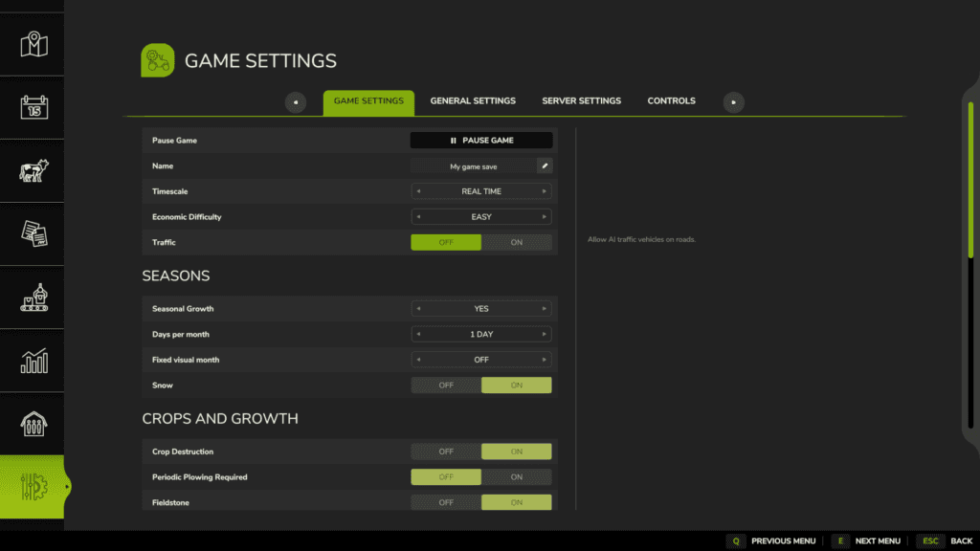
Task: Turn Traffic ON
Action: tap(517, 242)
